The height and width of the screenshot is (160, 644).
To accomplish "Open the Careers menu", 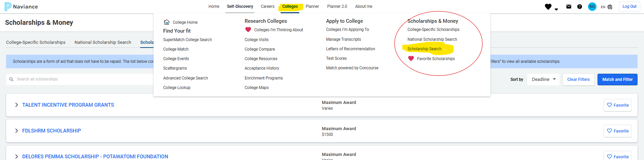I will 267,6.
